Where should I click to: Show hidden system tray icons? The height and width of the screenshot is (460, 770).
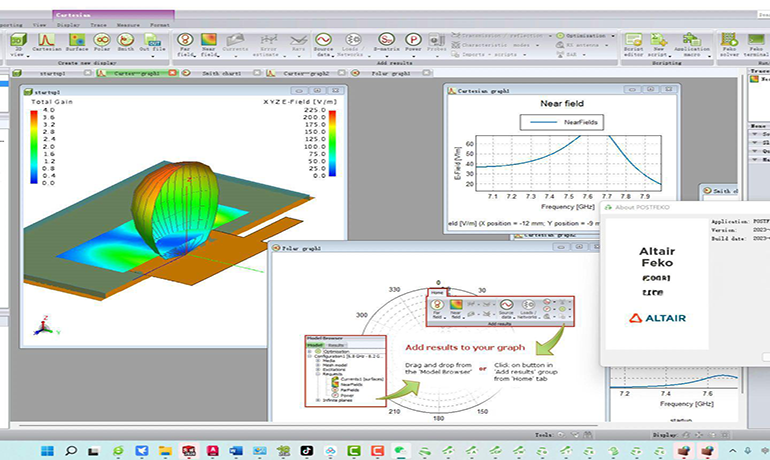[x=732, y=451]
